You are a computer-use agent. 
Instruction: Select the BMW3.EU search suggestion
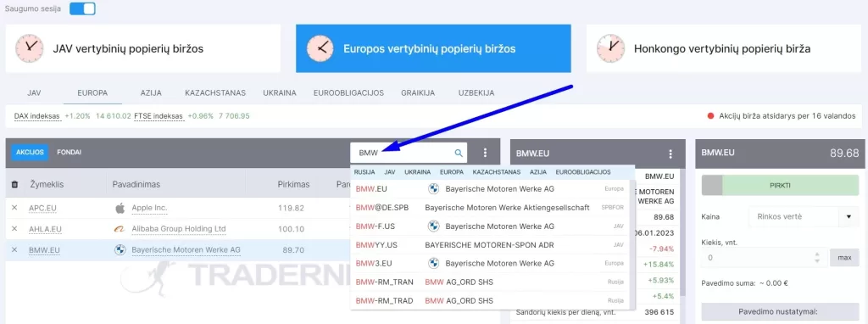click(490, 264)
